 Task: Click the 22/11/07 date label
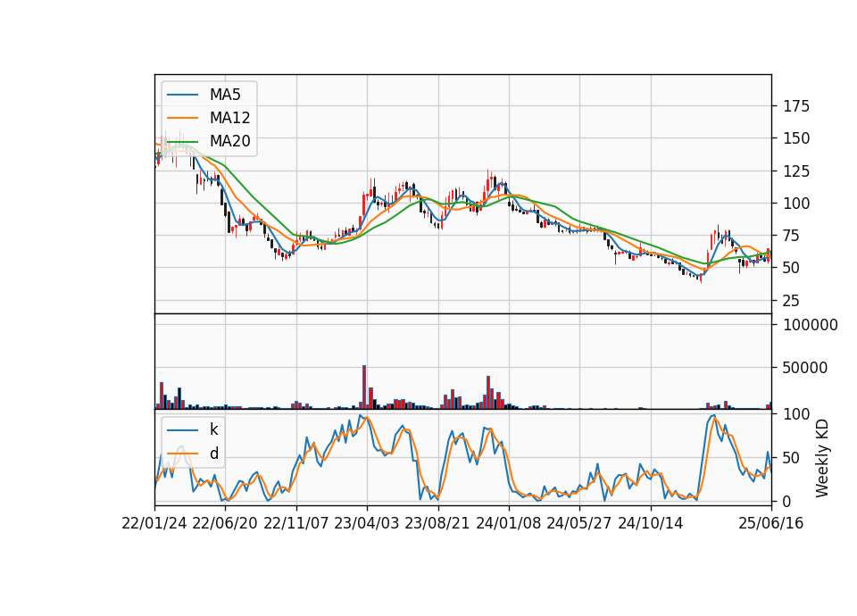[296, 523]
